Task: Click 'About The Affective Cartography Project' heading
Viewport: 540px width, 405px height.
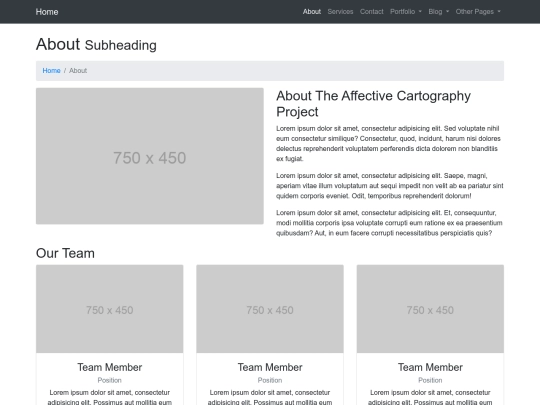Action: point(373,104)
